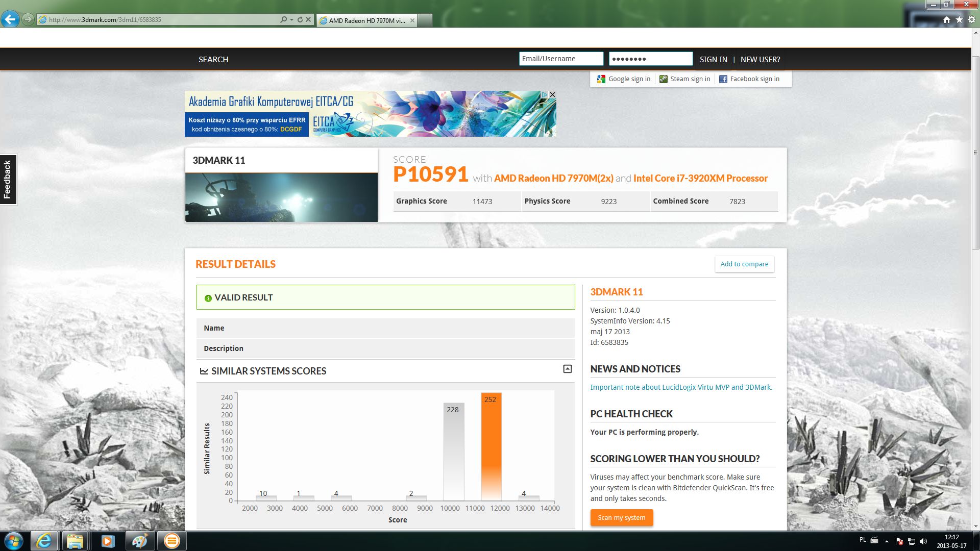Click the network connection tray icon
The height and width of the screenshot is (551, 980).
(x=912, y=541)
